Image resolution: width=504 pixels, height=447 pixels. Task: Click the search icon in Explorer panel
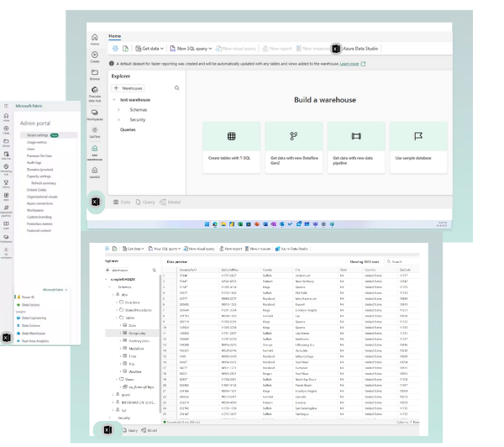[176, 88]
